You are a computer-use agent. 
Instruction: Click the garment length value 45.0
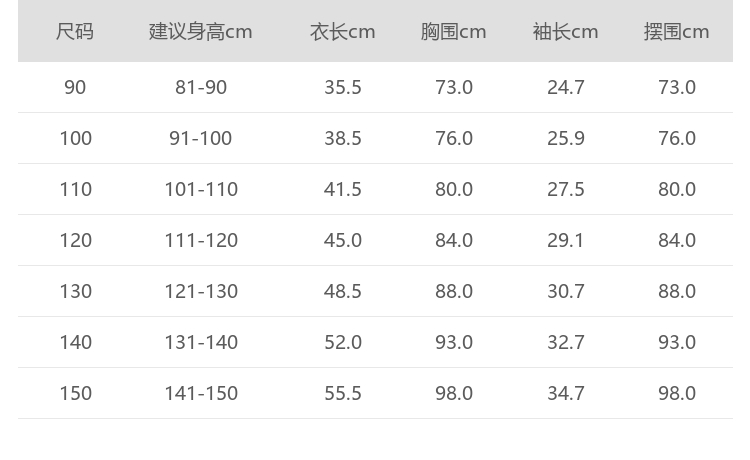coord(343,240)
